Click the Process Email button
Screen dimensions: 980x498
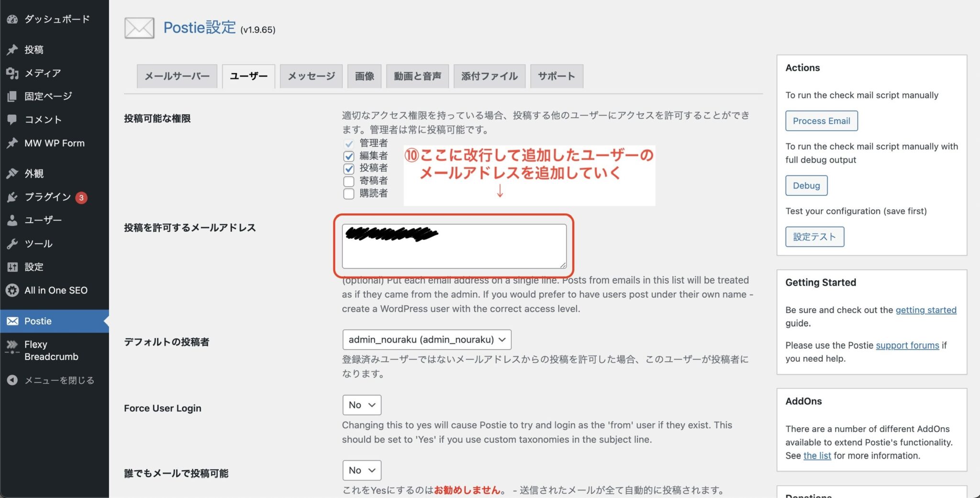pyautogui.click(x=821, y=121)
